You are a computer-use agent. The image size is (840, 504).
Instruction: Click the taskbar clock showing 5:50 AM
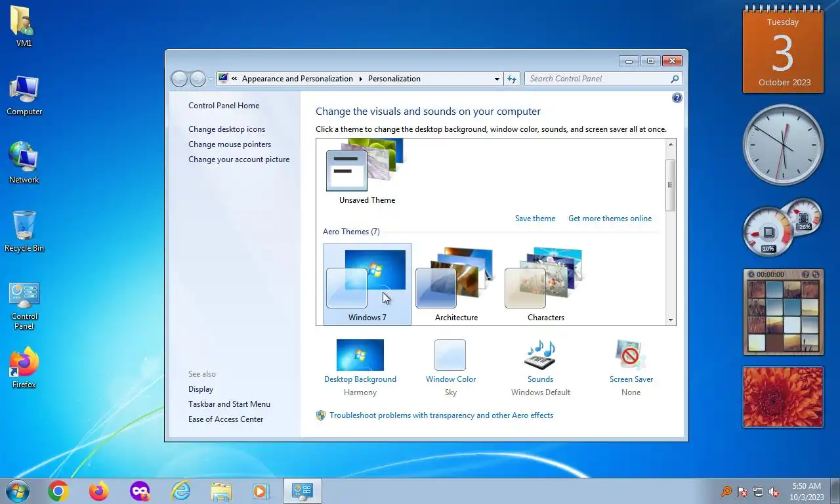(807, 492)
